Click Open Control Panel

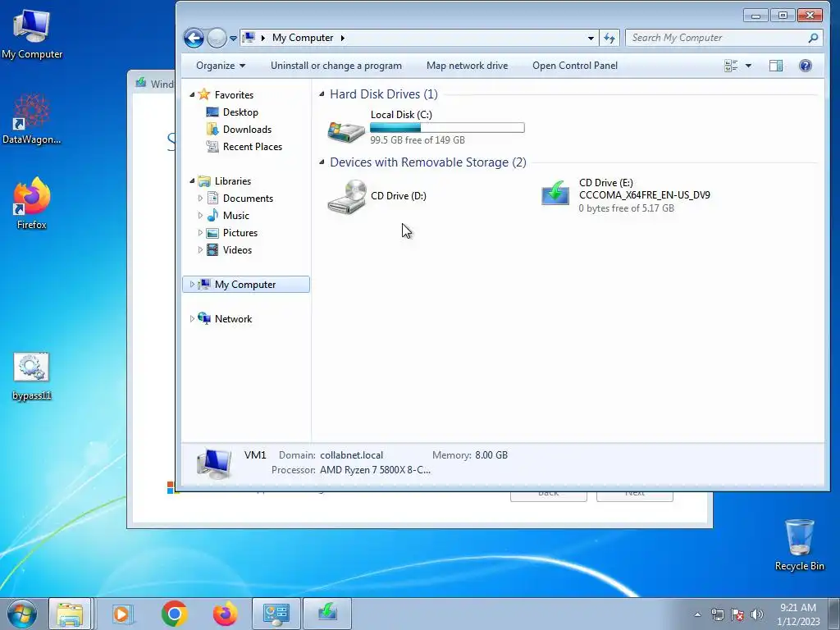tap(575, 66)
